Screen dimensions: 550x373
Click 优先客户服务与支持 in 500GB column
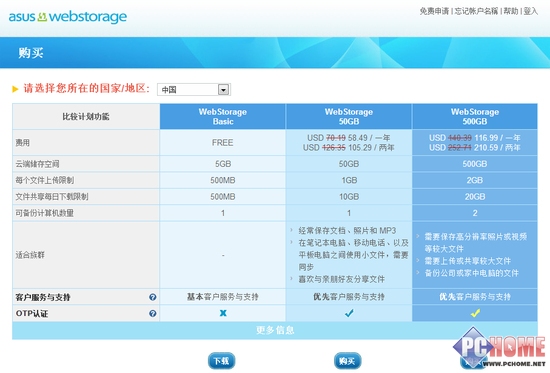click(x=475, y=297)
